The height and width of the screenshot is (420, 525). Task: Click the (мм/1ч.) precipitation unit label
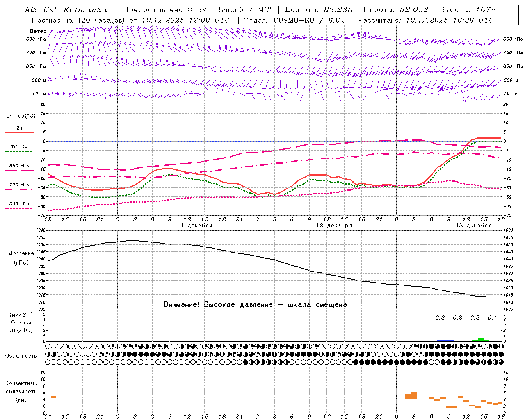coord(21,330)
